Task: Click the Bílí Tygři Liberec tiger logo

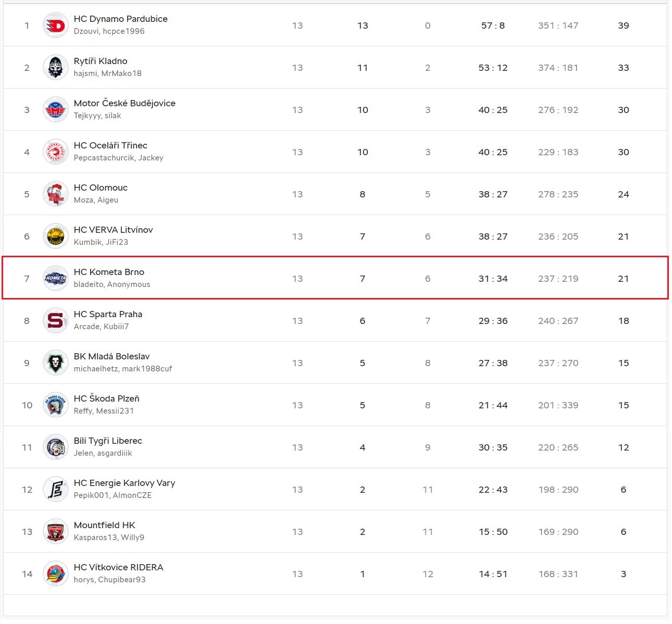Action: (x=55, y=447)
